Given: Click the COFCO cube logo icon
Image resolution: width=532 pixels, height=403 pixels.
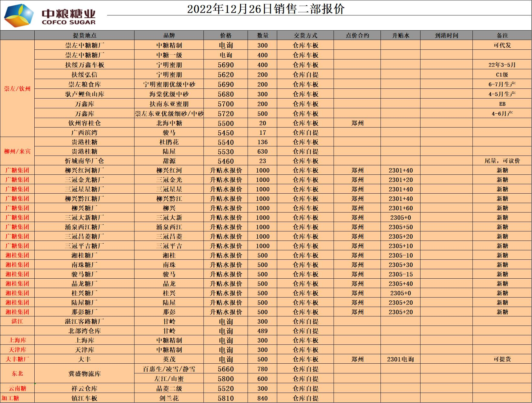Looking at the screenshot, I should tap(19, 15).
